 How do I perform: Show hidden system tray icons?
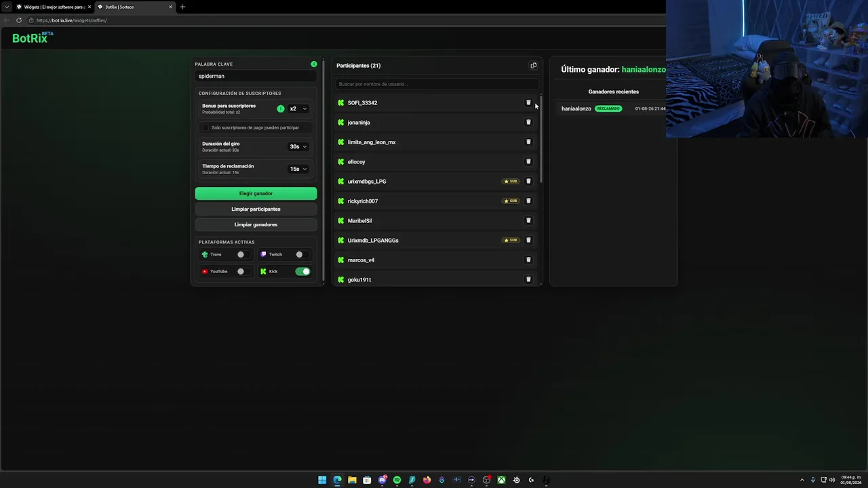(x=802, y=480)
